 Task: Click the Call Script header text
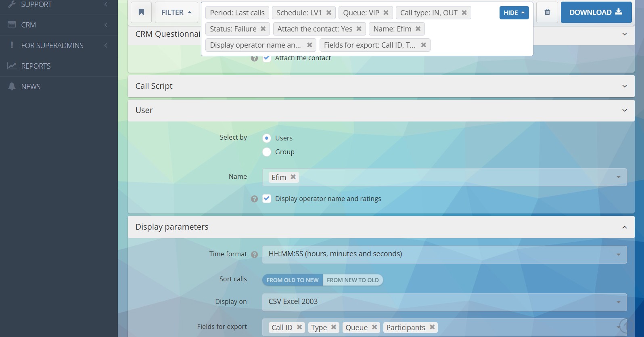pos(154,86)
